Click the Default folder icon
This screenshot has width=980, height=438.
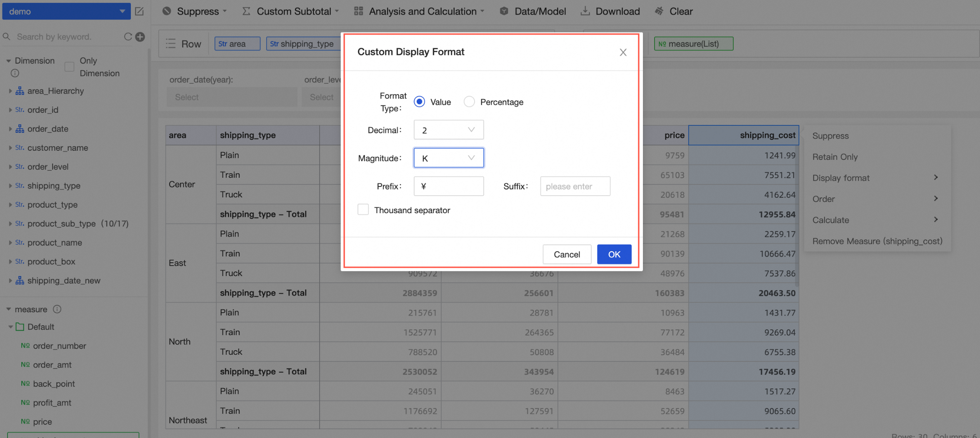pos(20,327)
